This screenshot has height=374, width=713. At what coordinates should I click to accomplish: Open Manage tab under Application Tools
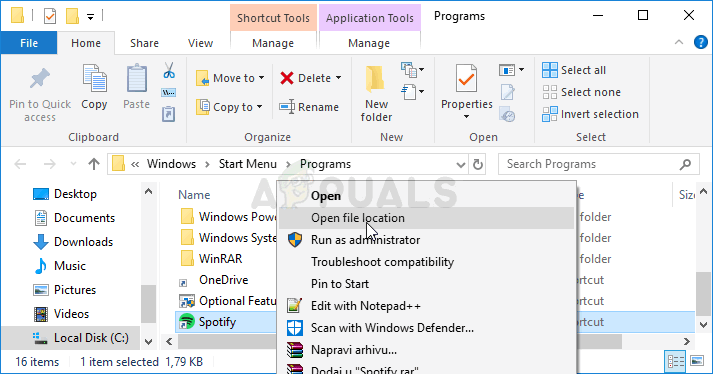pos(369,43)
